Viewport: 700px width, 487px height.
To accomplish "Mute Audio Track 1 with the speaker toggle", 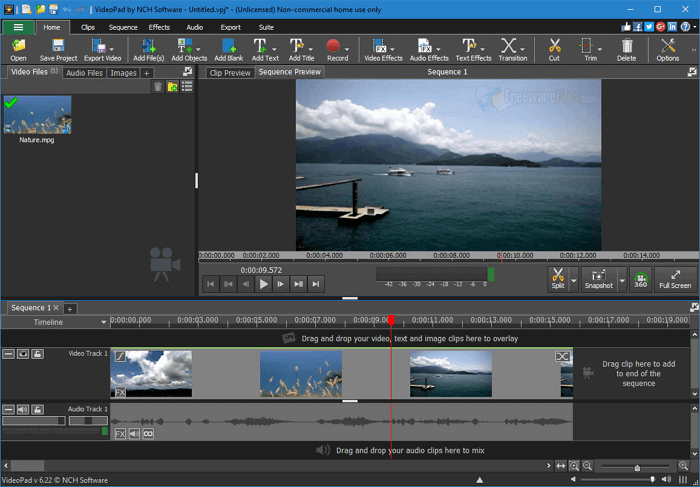I will tap(23, 409).
